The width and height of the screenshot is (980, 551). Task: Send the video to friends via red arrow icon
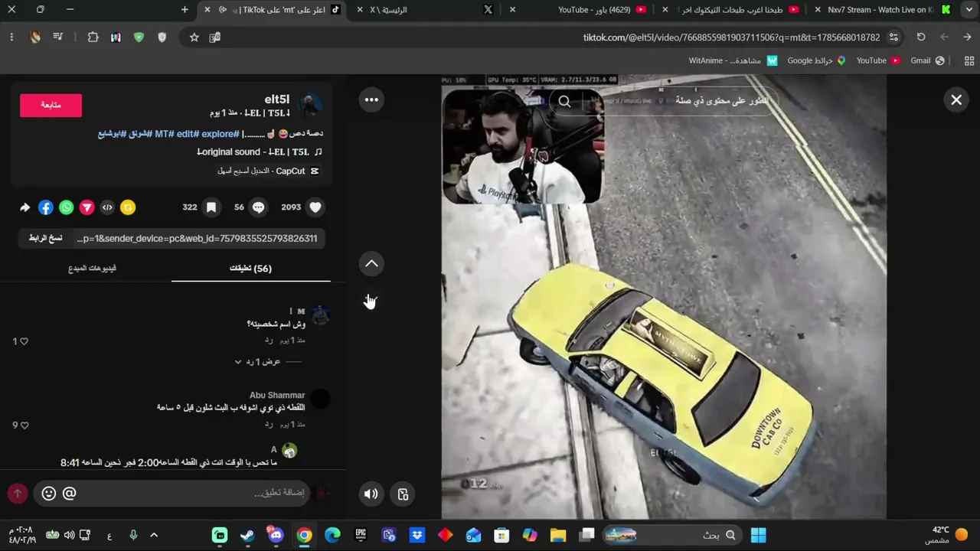pyautogui.click(x=87, y=207)
